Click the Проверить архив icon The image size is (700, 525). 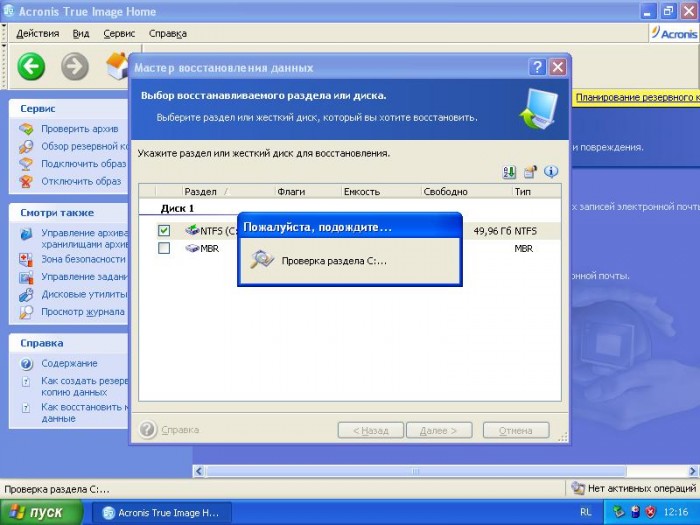[x=26, y=129]
